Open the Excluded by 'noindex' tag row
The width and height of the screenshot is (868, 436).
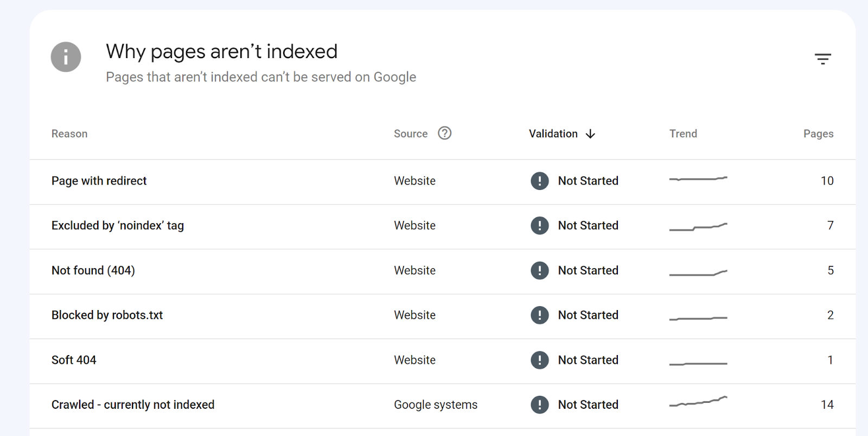click(x=117, y=225)
